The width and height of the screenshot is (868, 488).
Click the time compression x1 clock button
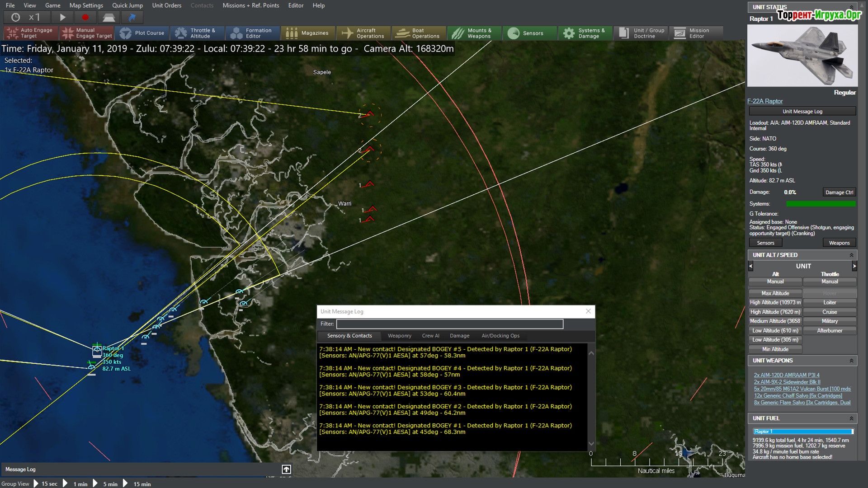click(x=25, y=17)
